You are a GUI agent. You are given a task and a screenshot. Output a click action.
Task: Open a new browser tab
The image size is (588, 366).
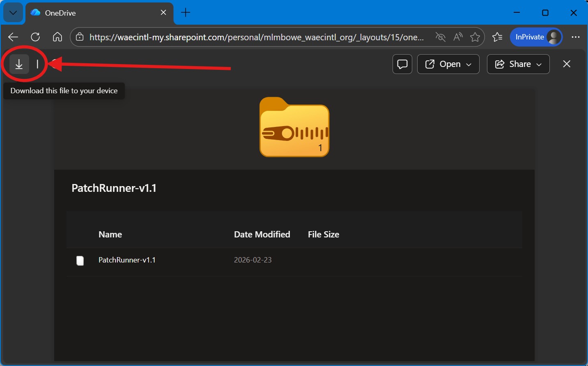(x=186, y=13)
